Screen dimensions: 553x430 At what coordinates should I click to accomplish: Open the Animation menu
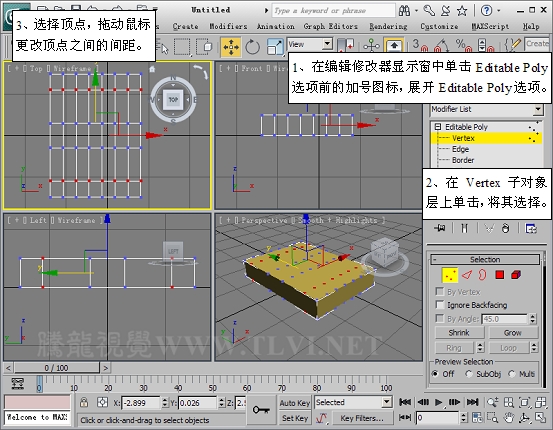tap(275, 26)
